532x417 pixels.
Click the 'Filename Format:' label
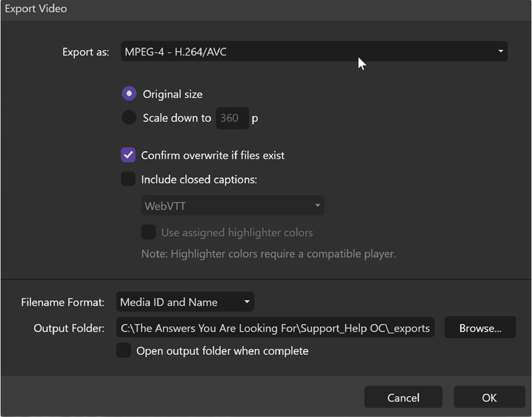pos(63,302)
